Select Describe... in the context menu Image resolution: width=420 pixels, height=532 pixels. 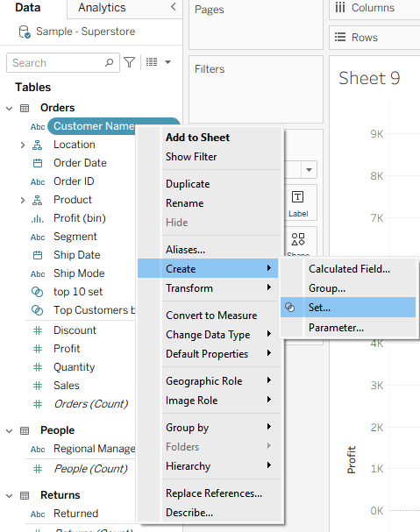coord(208,513)
